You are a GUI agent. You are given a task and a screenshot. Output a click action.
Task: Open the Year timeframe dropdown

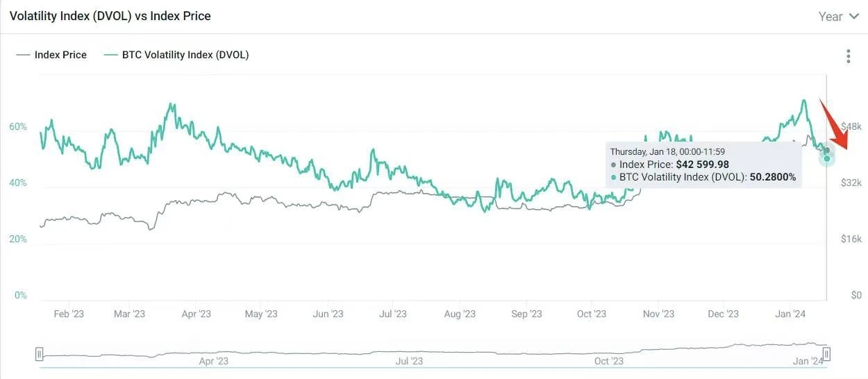point(839,16)
